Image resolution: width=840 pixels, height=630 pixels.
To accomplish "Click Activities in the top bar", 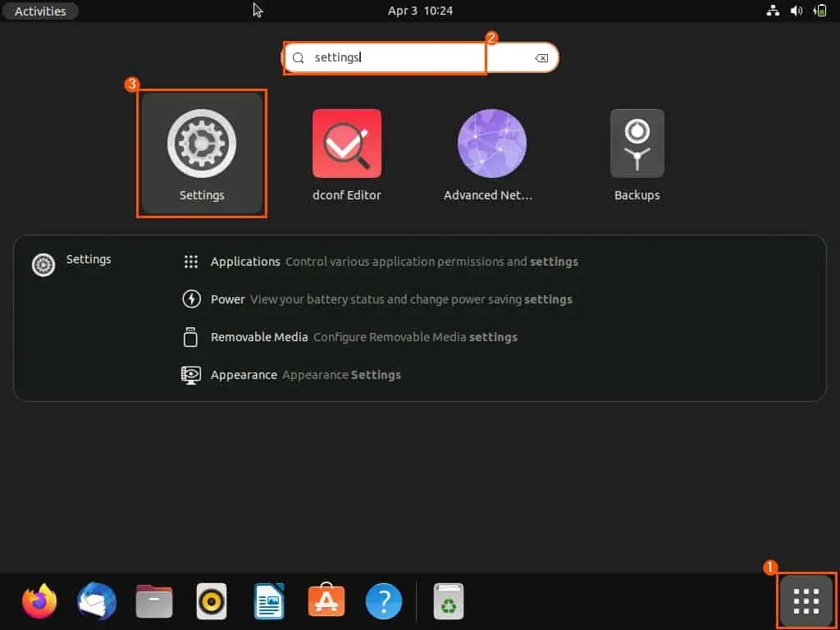I will tap(39, 11).
